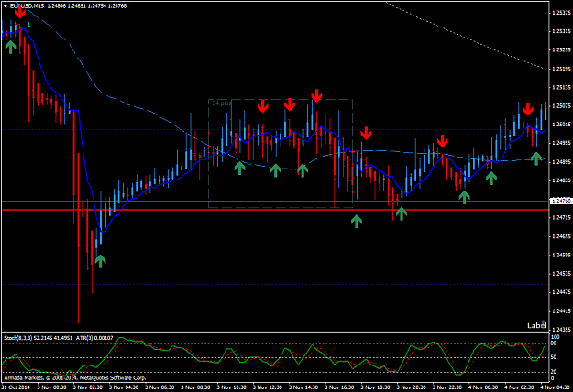
Task: Click the 'Label' text object in the chart corner
Action: pos(537,325)
